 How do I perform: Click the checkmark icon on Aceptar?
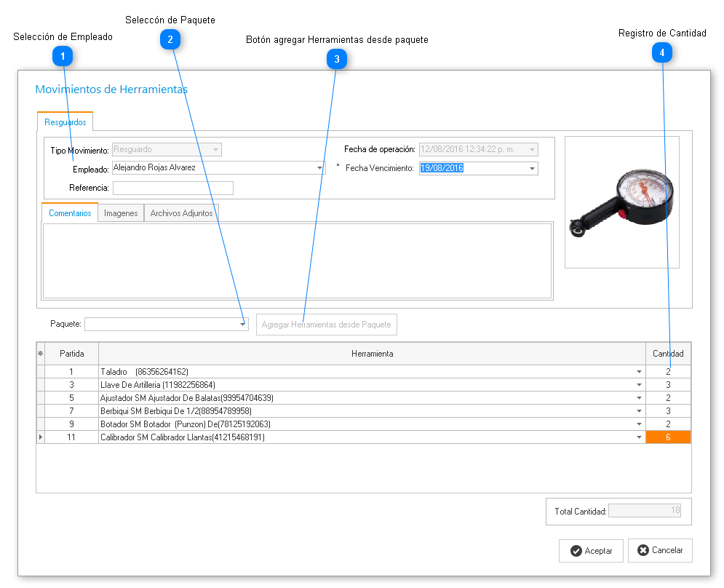click(576, 551)
